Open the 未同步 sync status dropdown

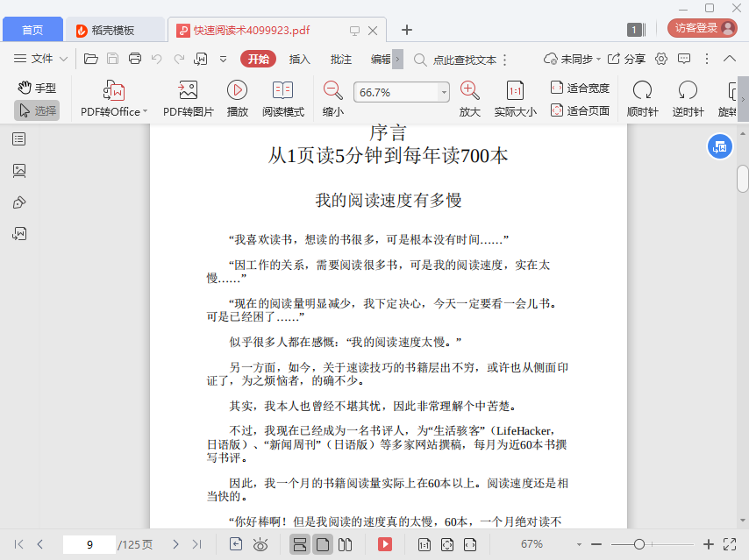(572, 60)
